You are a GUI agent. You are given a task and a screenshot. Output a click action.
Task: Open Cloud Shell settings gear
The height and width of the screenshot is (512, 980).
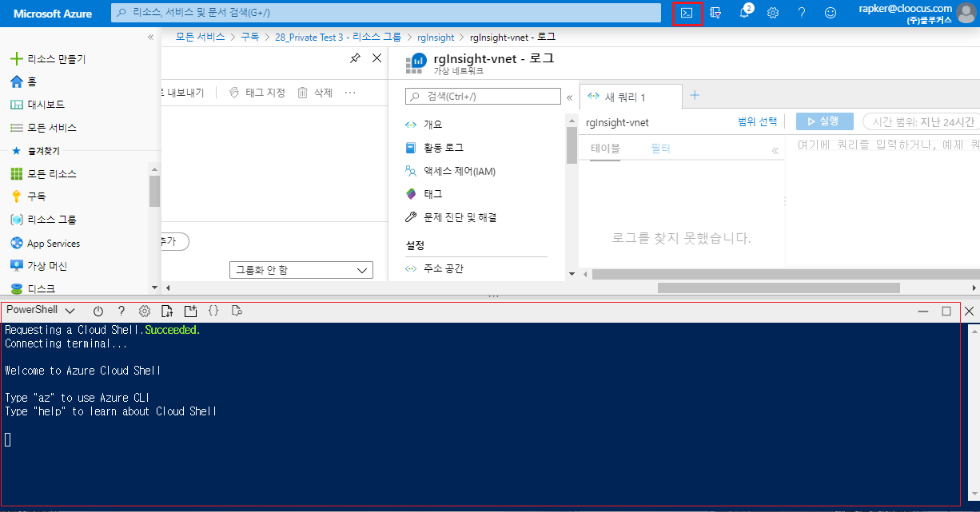145,311
